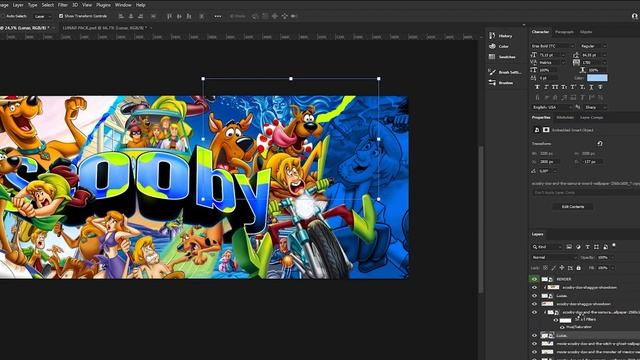Screen dimensions: 640x360
Task: Open the Window menu
Action: point(123,5)
